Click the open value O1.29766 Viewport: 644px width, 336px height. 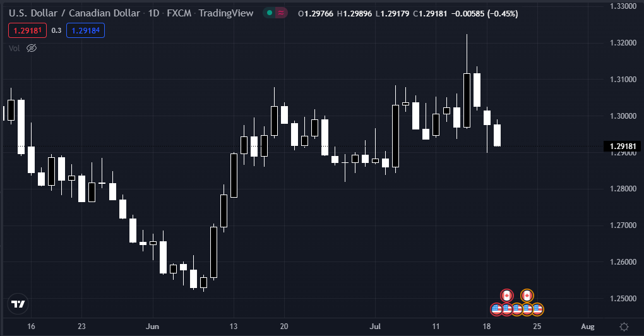tap(316, 13)
